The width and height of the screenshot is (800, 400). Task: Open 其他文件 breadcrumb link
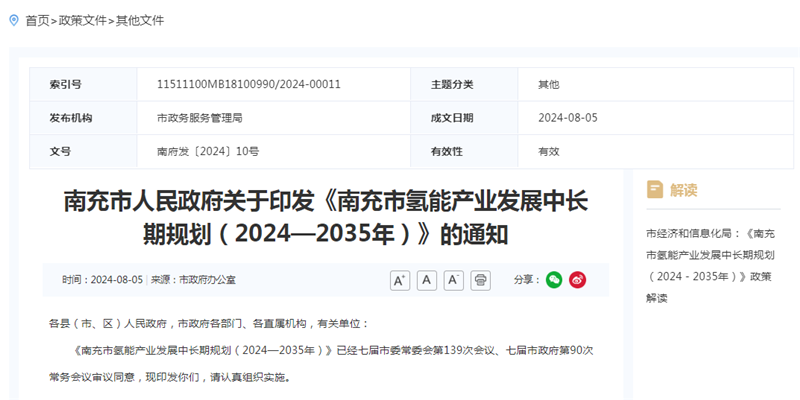click(140, 20)
